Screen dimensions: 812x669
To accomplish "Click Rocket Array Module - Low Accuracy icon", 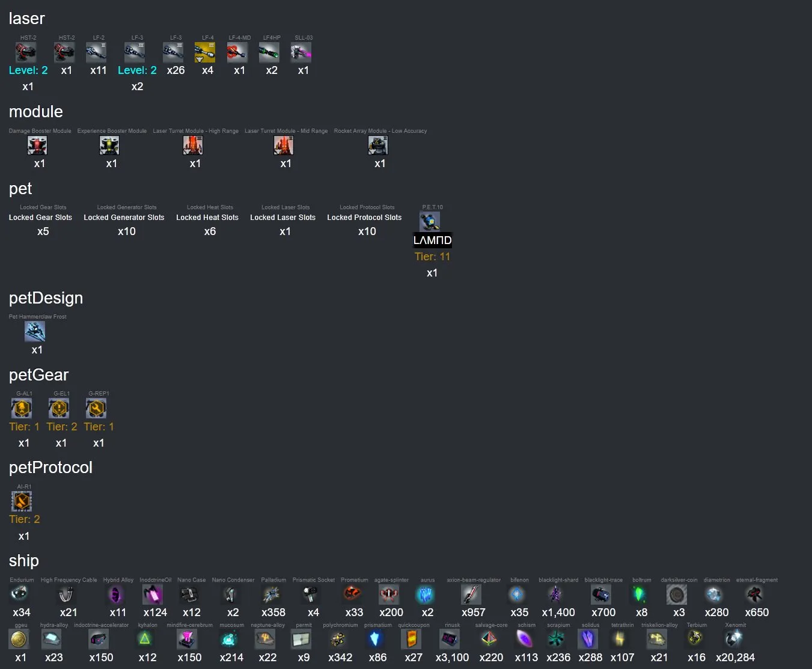I will (378, 145).
